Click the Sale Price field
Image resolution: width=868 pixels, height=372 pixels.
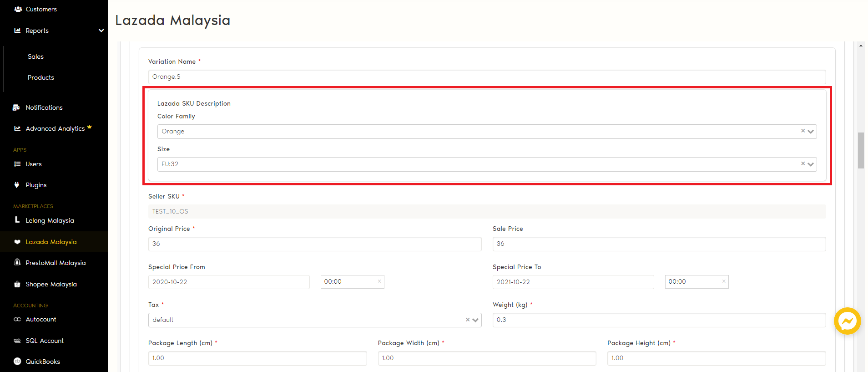click(659, 244)
